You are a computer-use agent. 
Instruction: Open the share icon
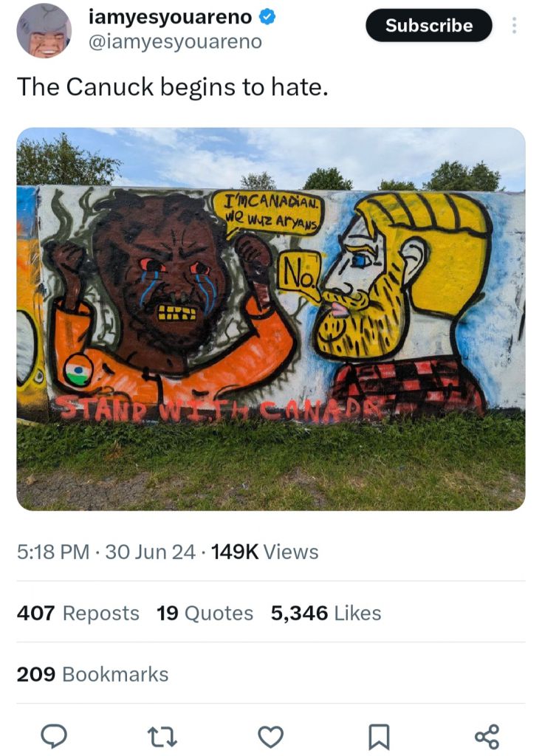pos(487,737)
